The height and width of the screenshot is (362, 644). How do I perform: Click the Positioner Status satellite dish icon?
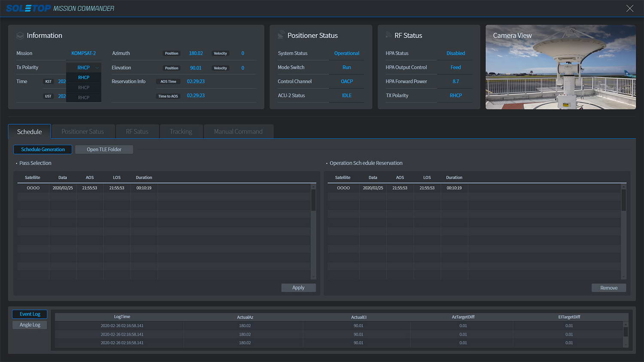pyautogui.click(x=281, y=35)
